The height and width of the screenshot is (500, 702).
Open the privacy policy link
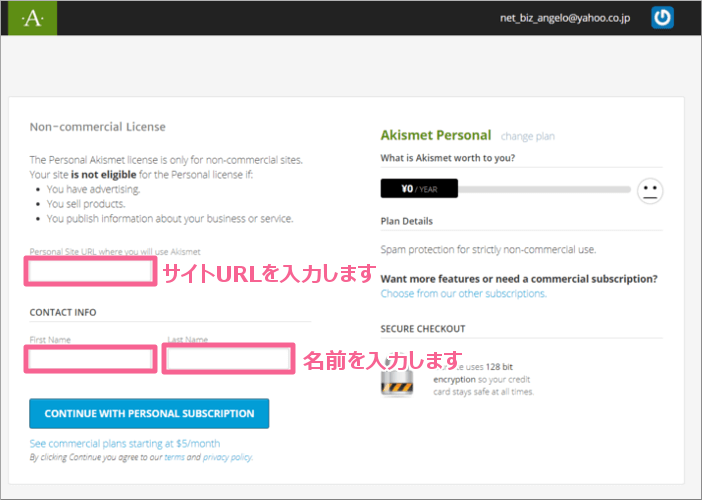pyautogui.click(x=227, y=457)
